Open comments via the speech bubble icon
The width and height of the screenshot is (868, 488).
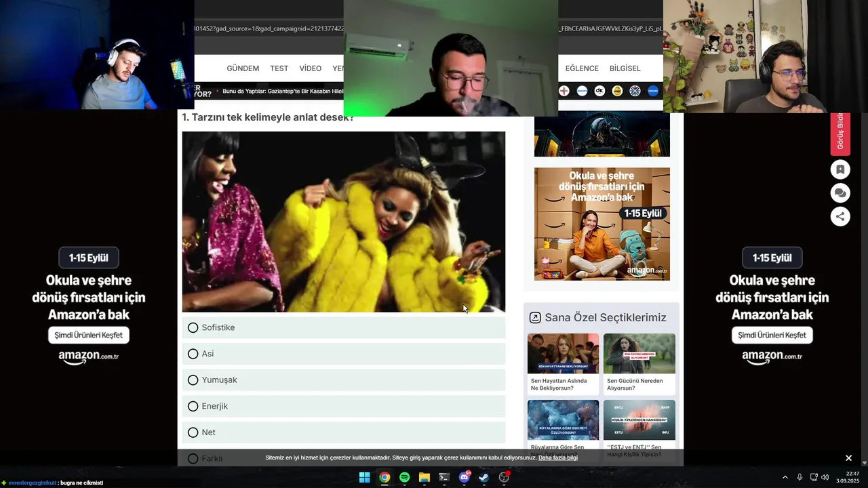coord(840,193)
